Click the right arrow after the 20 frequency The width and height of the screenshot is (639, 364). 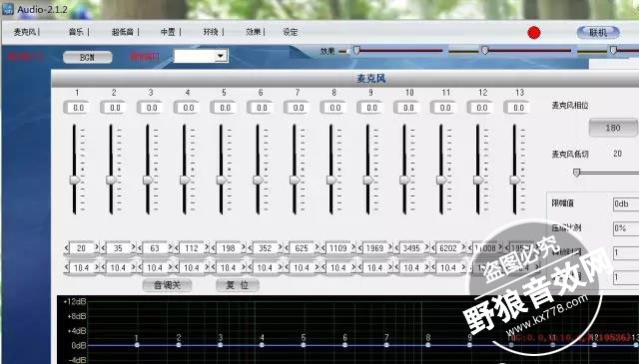click(x=97, y=247)
